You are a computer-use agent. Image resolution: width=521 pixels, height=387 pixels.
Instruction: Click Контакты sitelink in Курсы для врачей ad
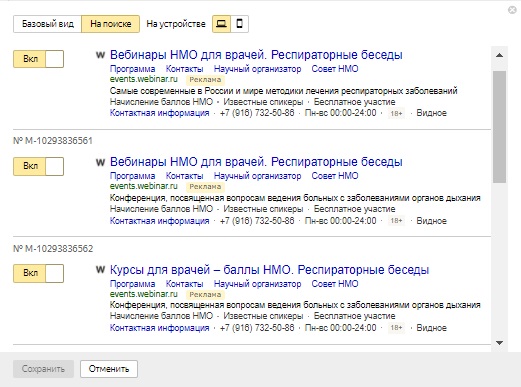184,284
